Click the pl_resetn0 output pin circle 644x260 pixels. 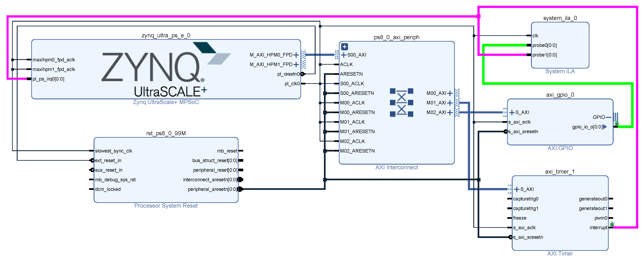coord(302,74)
